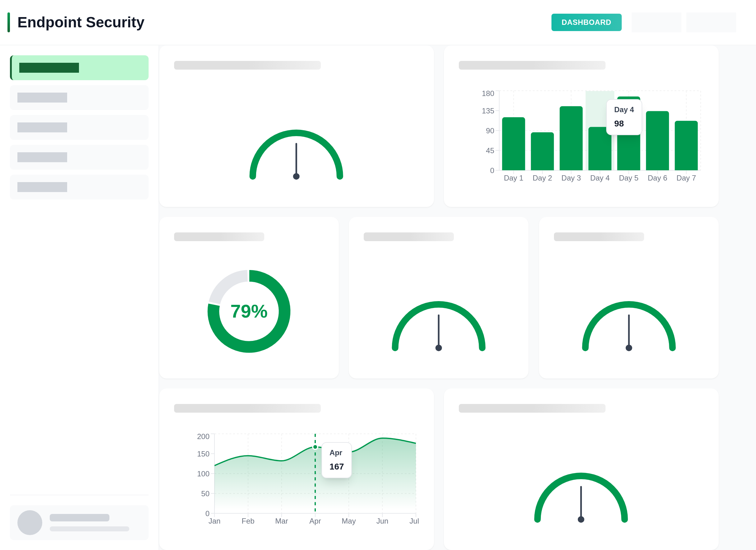Screen dimensions: 756x550
Task: Click the Jun label on the area chart axis
Action: click(382, 521)
